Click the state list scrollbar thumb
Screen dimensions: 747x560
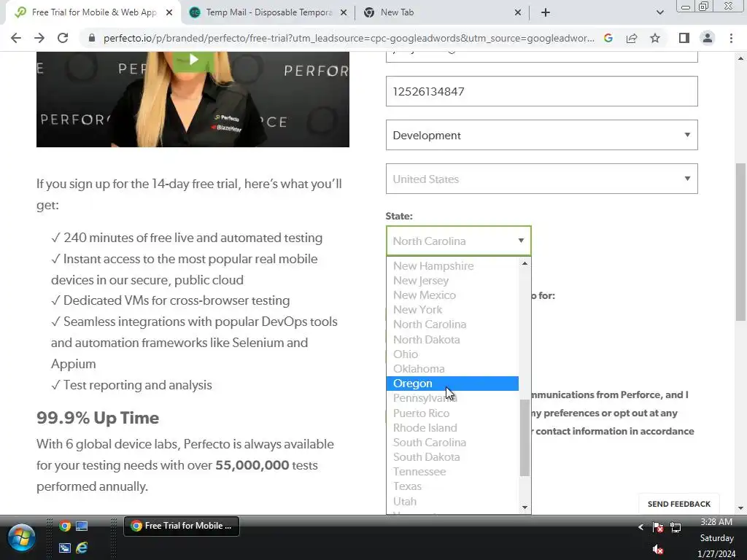(525, 437)
